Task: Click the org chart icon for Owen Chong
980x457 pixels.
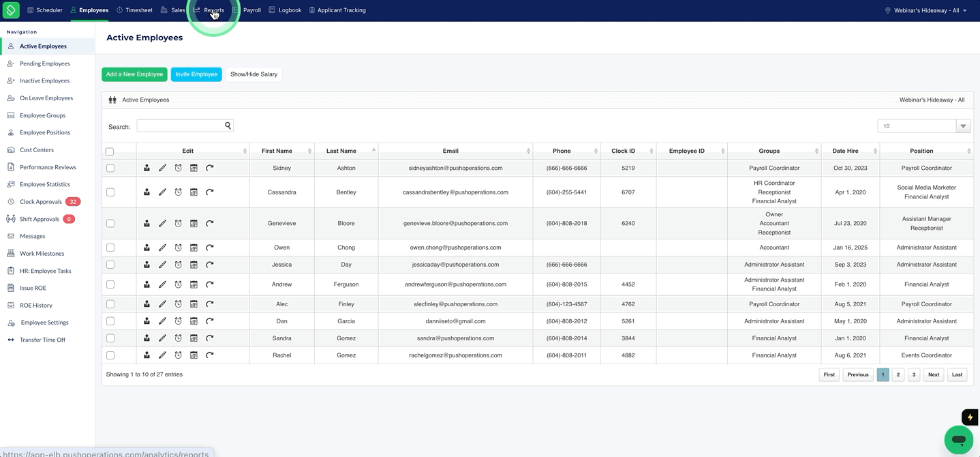Action: click(x=147, y=248)
